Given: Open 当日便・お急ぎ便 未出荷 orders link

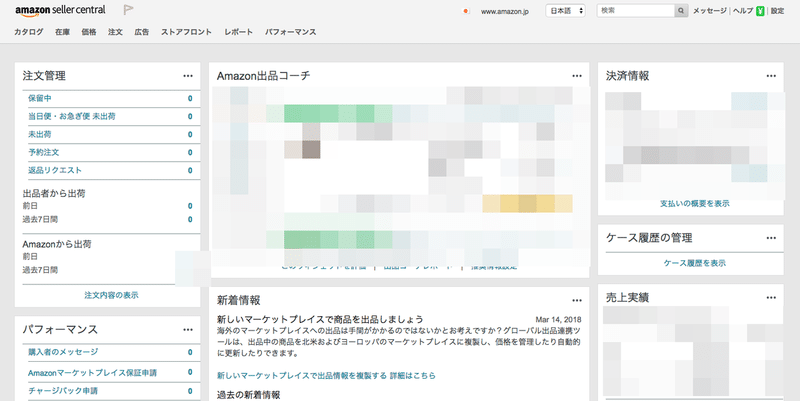Looking at the screenshot, I should 71,116.
